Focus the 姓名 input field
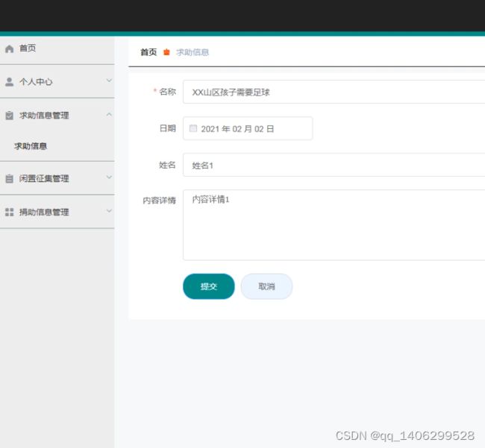This screenshot has height=448, width=485. [334, 165]
